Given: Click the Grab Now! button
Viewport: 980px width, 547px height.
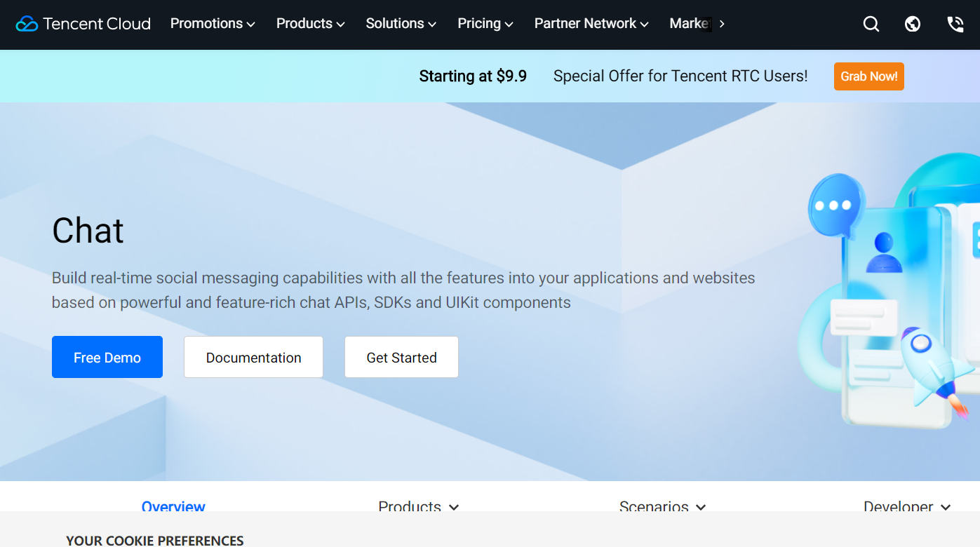Looking at the screenshot, I should [x=869, y=76].
